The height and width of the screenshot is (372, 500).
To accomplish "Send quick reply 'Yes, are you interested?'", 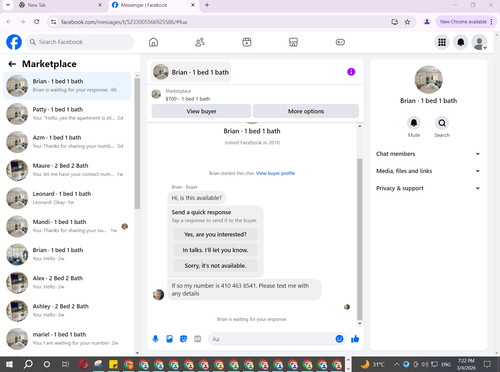I will (x=215, y=234).
